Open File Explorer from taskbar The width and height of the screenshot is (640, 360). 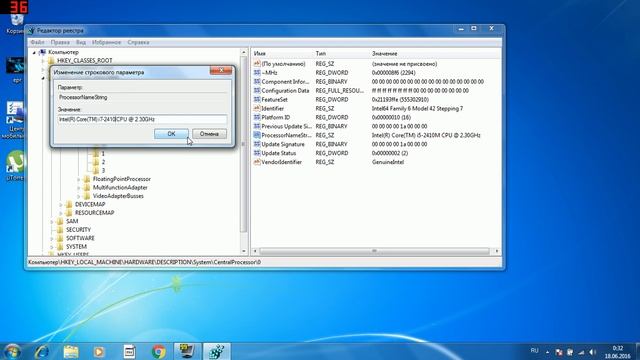[71, 351]
